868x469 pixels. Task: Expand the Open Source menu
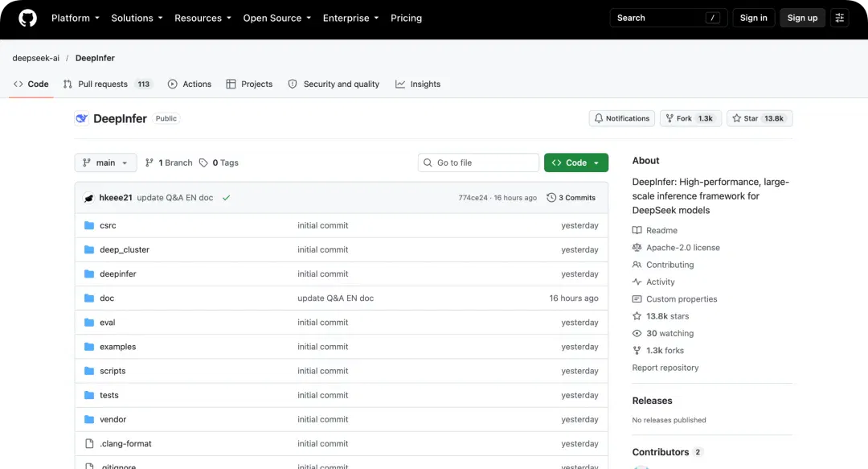pyautogui.click(x=276, y=18)
